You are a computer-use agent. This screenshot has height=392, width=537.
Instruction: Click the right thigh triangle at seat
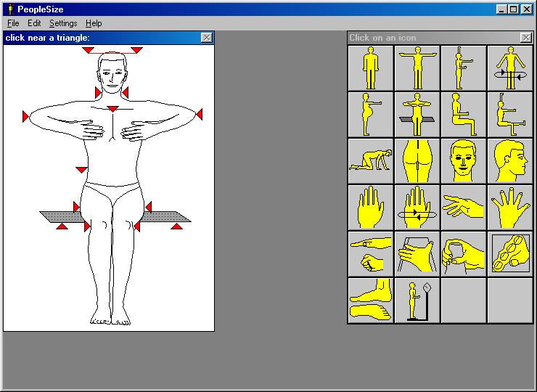click(x=137, y=226)
